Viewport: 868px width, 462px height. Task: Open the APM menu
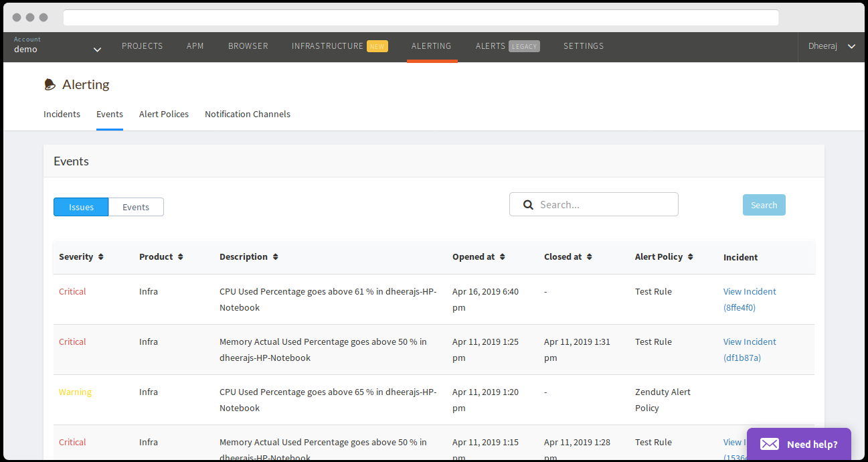[195, 46]
